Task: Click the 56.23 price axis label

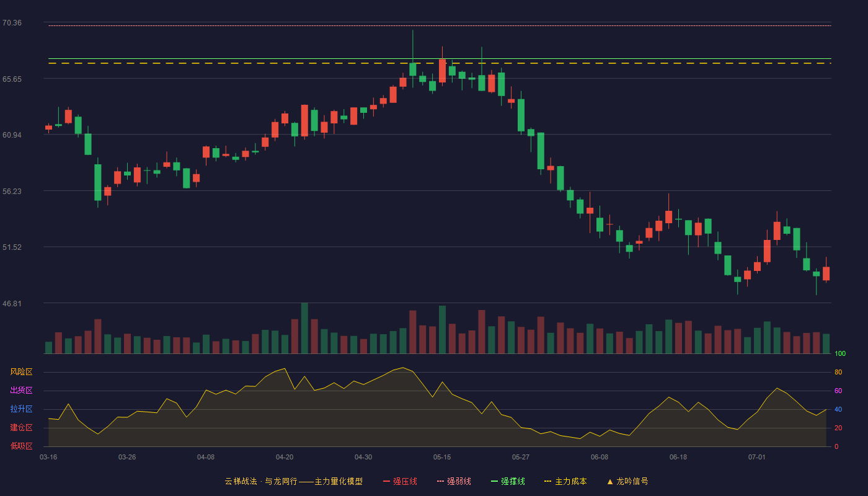Action: point(12,192)
